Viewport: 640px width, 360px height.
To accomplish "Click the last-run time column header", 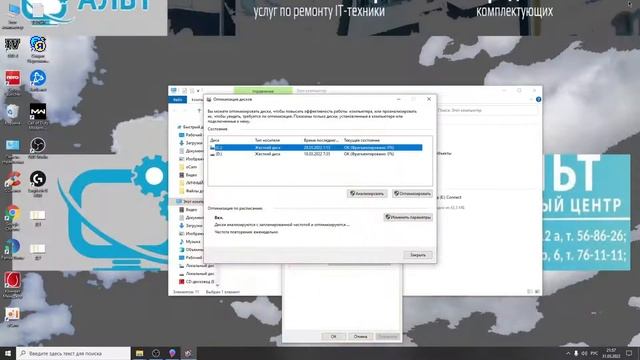I will pyautogui.click(x=322, y=140).
